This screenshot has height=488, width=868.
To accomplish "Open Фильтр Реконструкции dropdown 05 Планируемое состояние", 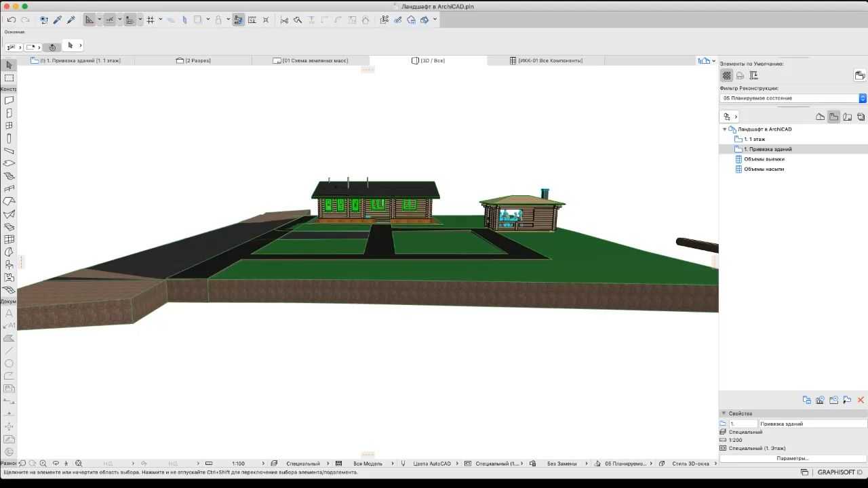I will [x=793, y=98].
